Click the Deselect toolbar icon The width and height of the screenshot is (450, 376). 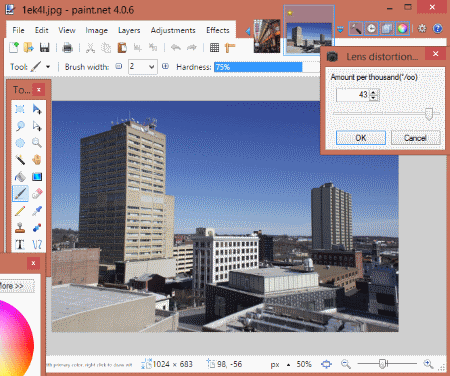[x=153, y=47]
